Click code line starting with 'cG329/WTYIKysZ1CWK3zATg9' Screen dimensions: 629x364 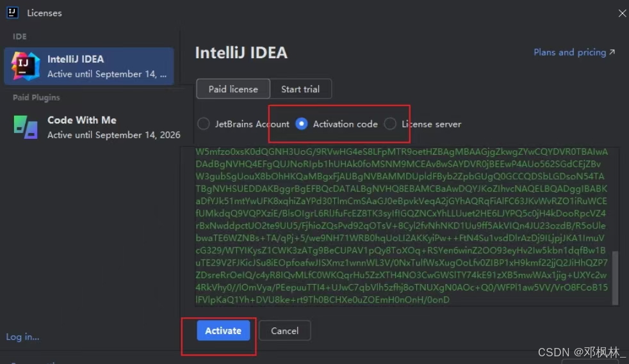400,250
